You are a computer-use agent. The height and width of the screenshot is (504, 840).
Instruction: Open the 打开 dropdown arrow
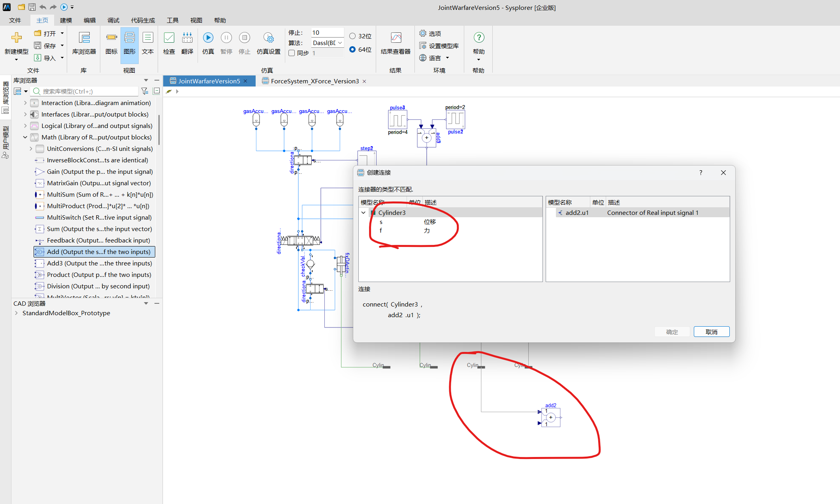point(62,34)
